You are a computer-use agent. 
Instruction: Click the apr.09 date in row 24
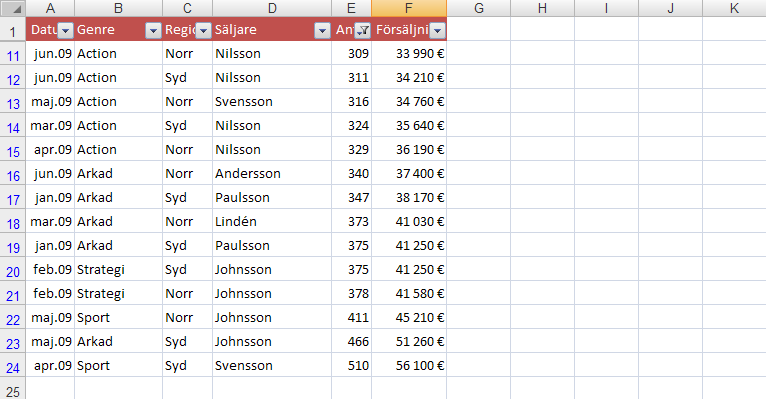click(50, 364)
